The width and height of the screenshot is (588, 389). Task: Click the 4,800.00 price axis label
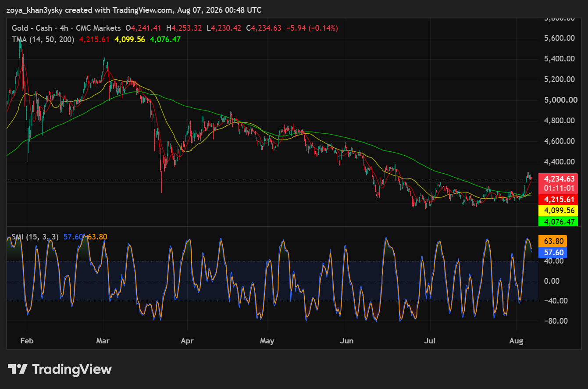tap(559, 121)
